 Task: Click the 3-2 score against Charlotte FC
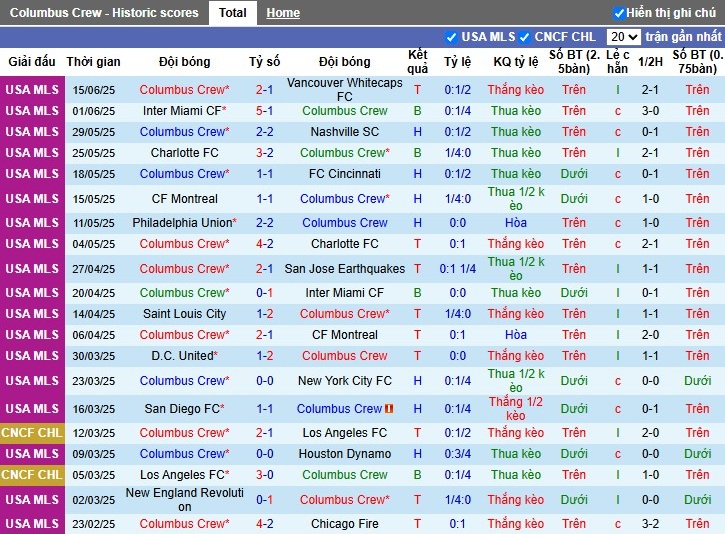pyautogui.click(x=264, y=153)
